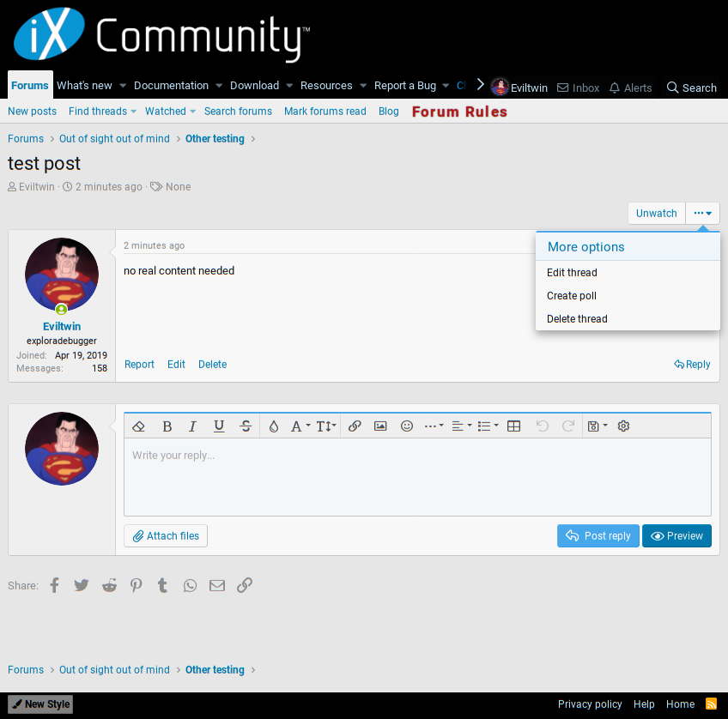Open the Inbox link
Image resolution: width=728 pixels, height=719 pixels.
578,88
